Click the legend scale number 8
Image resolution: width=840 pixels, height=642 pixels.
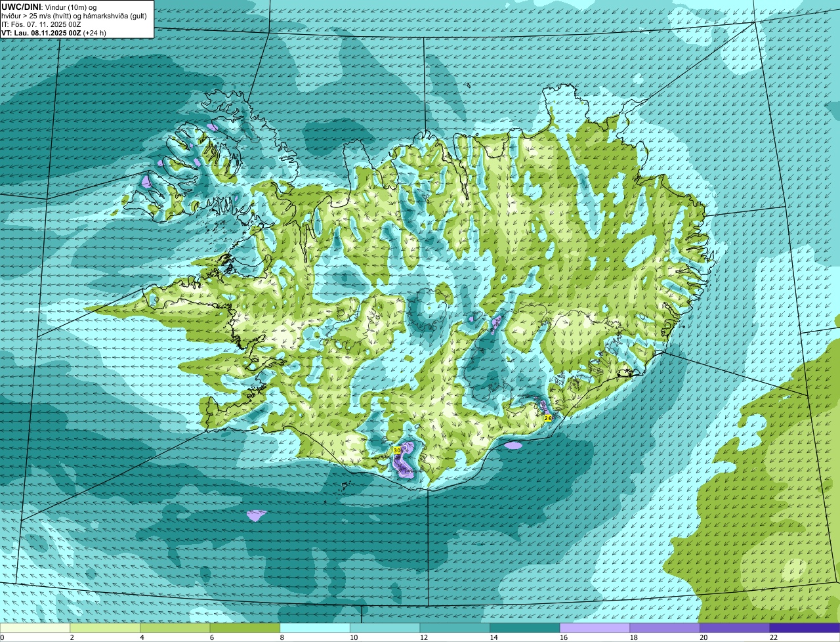click(282, 637)
